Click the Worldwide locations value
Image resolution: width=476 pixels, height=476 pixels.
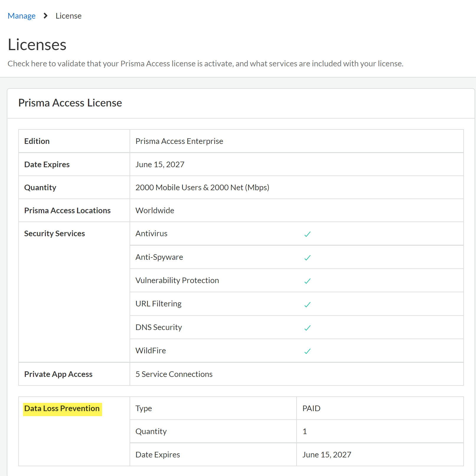(155, 211)
